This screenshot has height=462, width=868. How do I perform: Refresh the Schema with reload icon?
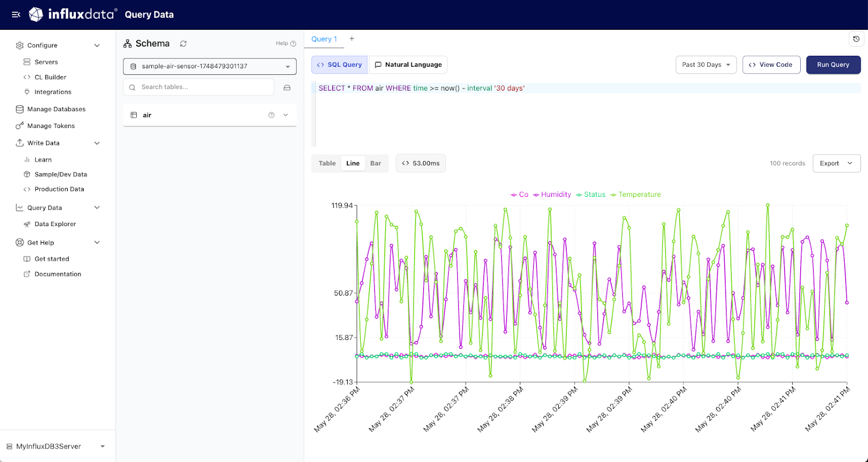183,43
